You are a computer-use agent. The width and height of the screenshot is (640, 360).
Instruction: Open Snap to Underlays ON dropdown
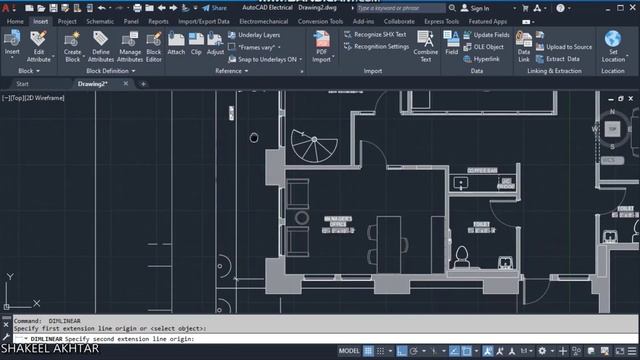click(x=301, y=60)
